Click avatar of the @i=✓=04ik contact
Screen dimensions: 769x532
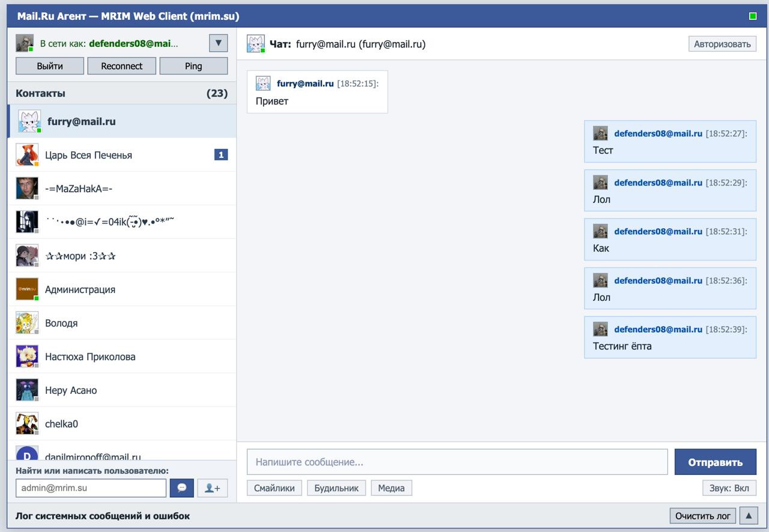27,222
